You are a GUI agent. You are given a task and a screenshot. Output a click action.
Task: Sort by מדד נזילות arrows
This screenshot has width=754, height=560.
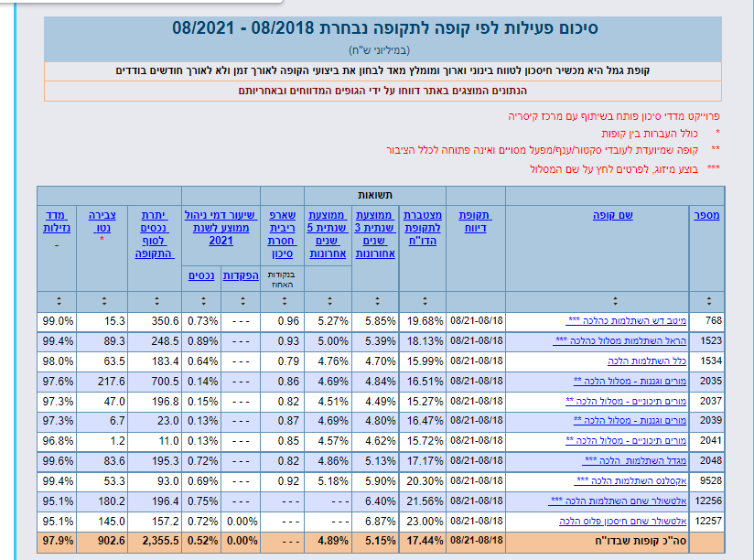click(59, 301)
